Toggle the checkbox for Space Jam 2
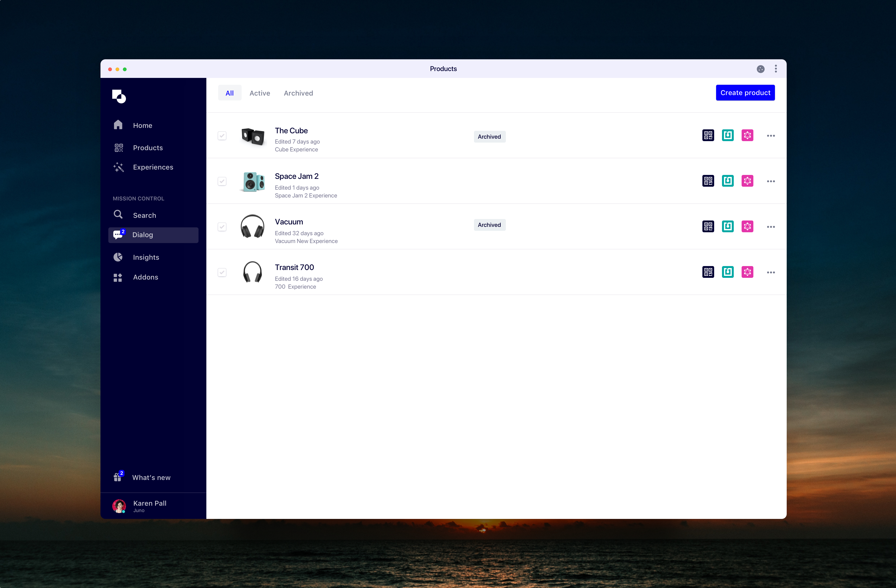Viewport: 896px width, 588px height. click(x=222, y=181)
